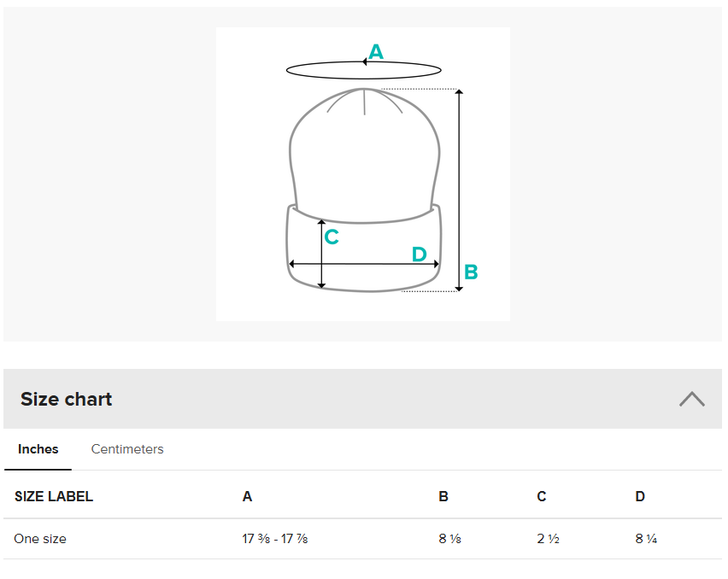Click the B column header in table

[443, 496]
